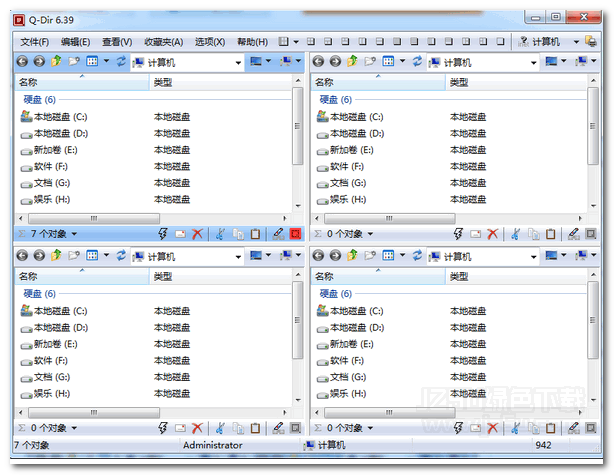Click horizontal scrollbar in top-right pane

click(390, 219)
